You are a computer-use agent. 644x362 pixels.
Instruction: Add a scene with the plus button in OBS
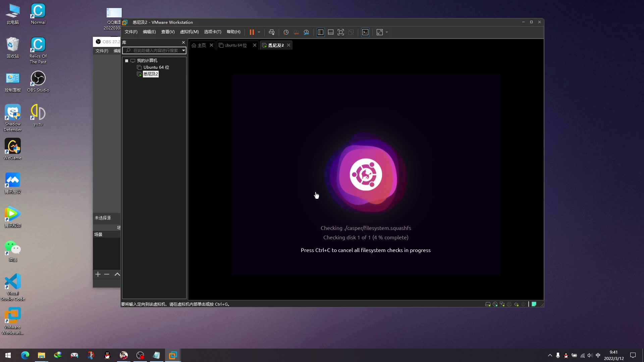click(x=98, y=275)
